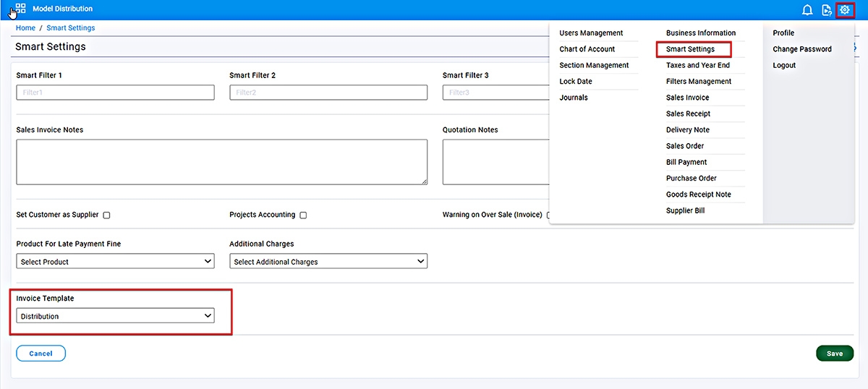
Task: Click into Sales Invoice Notes textarea
Action: click(x=221, y=162)
